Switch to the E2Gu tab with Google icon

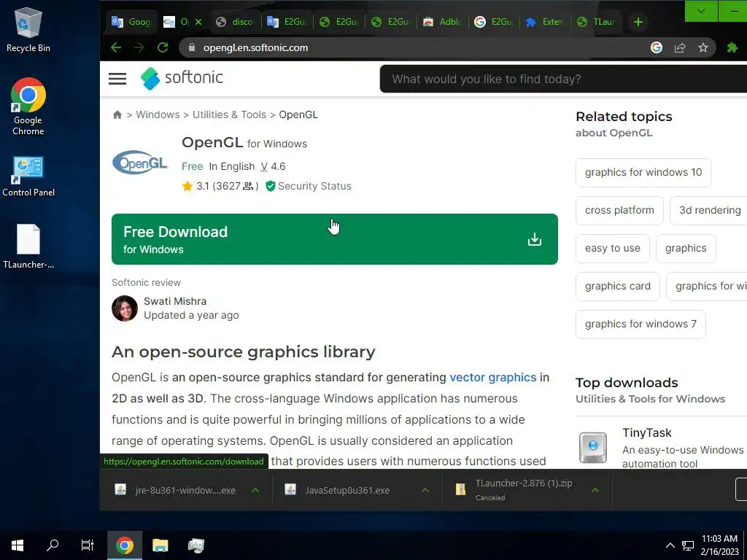pyautogui.click(x=494, y=22)
